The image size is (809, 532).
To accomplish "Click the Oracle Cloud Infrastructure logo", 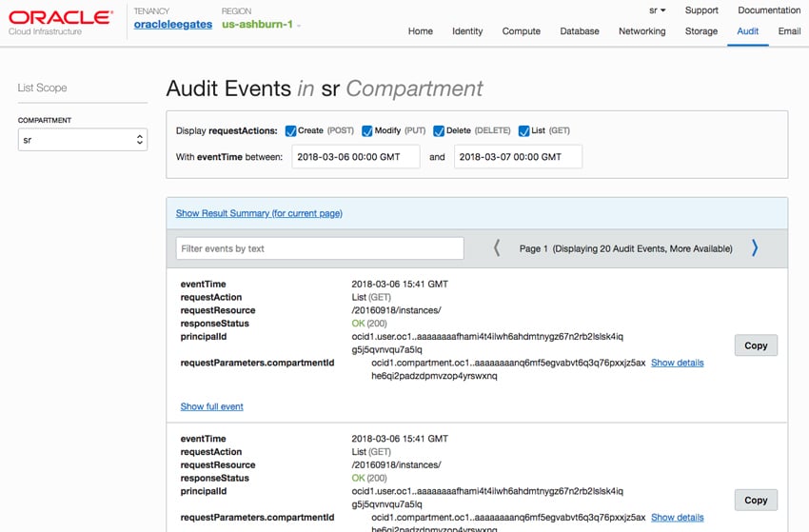I will pos(60,23).
